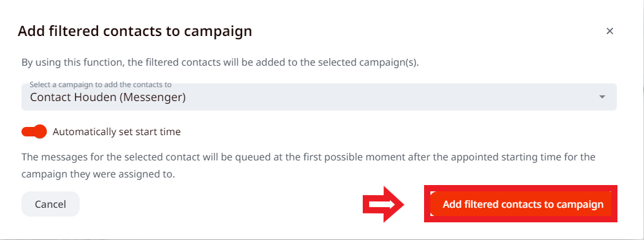Toggle the Automatically set start time switch
Image resolution: width=644 pixels, height=240 pixels.
pos(34,132)
